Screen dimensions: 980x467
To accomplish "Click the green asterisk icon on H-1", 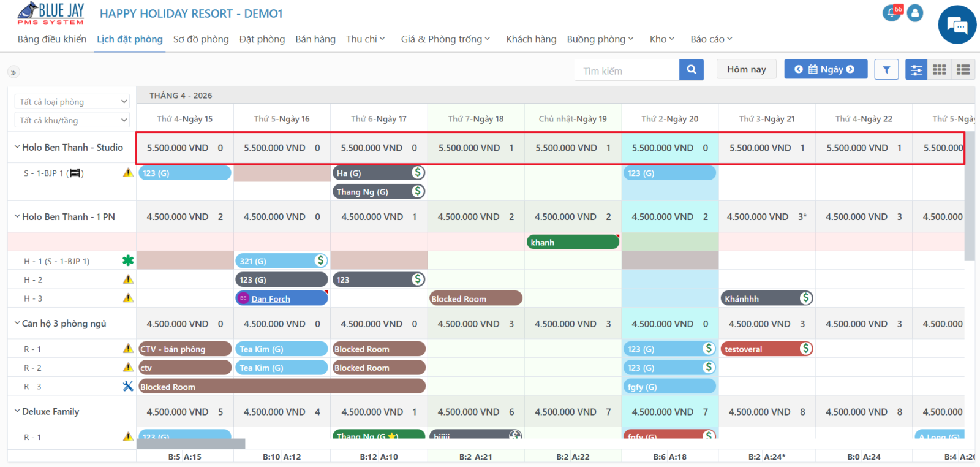I will 128,260.
